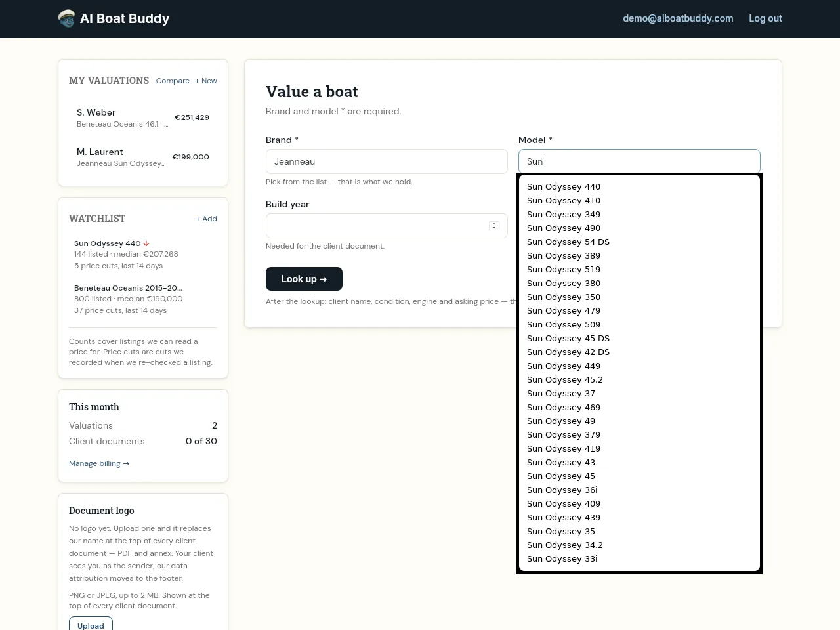Select Sun Odyssey 519 option
Viewport: 840px width, 630px height.
coord(639,269)
